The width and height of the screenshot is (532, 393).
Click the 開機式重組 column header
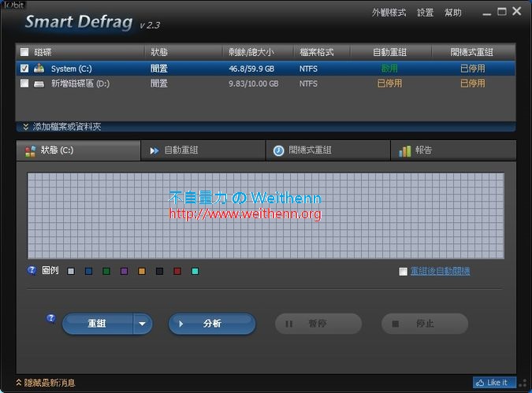click(x=474, y=52)
